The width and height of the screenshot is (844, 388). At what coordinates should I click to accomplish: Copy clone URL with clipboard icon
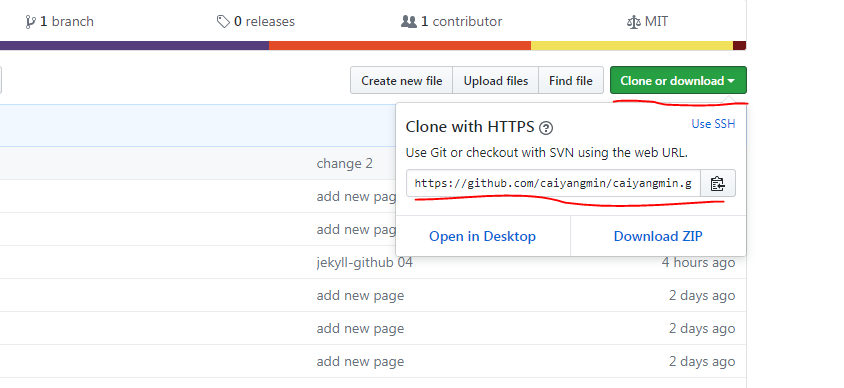pyautogui.click(x=718, y=184)
